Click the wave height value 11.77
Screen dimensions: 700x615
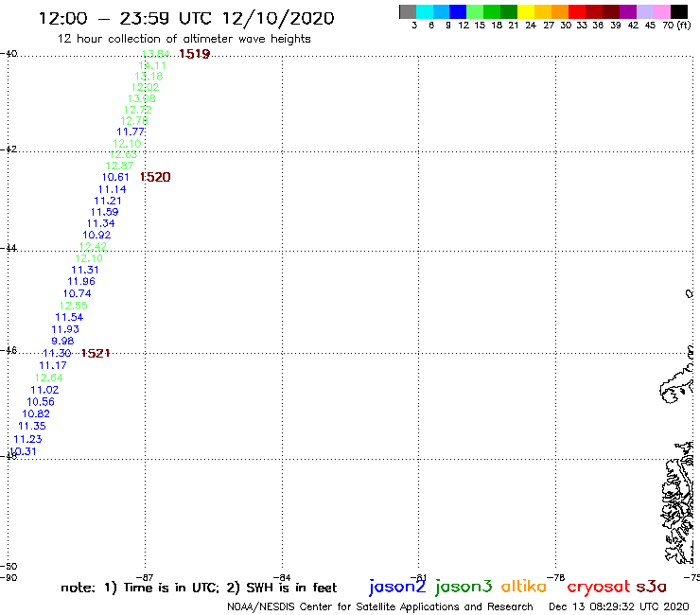tap(131, 132)
